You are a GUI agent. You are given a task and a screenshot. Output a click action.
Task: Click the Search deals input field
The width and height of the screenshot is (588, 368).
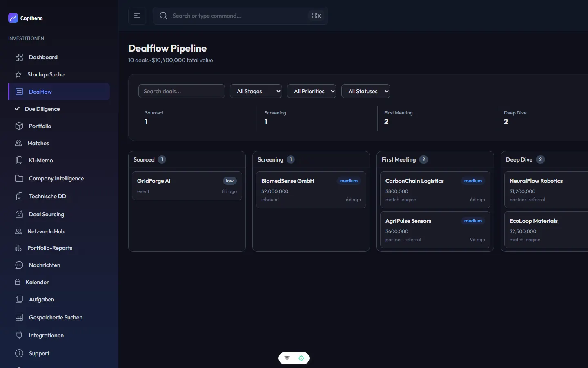[x=182, y=91]
